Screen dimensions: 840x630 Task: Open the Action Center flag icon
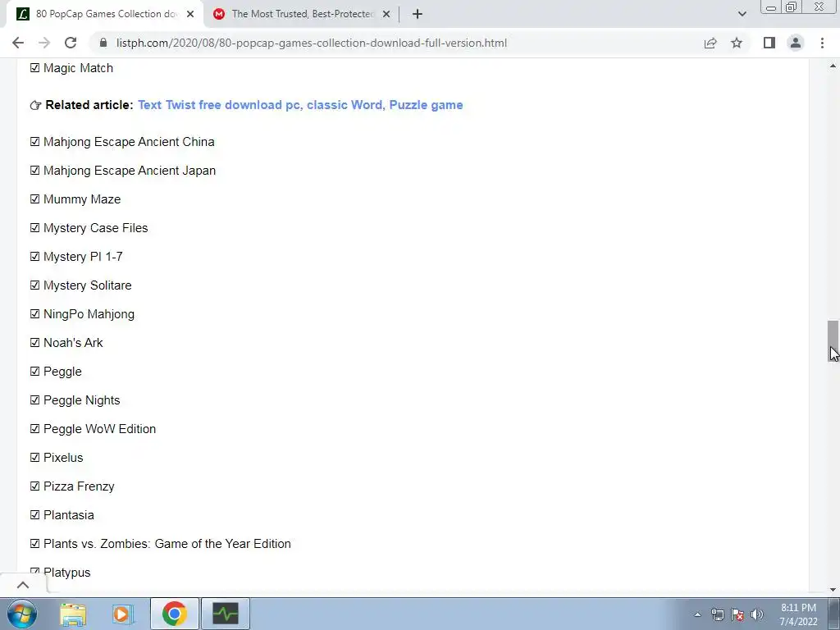(737, 614)
